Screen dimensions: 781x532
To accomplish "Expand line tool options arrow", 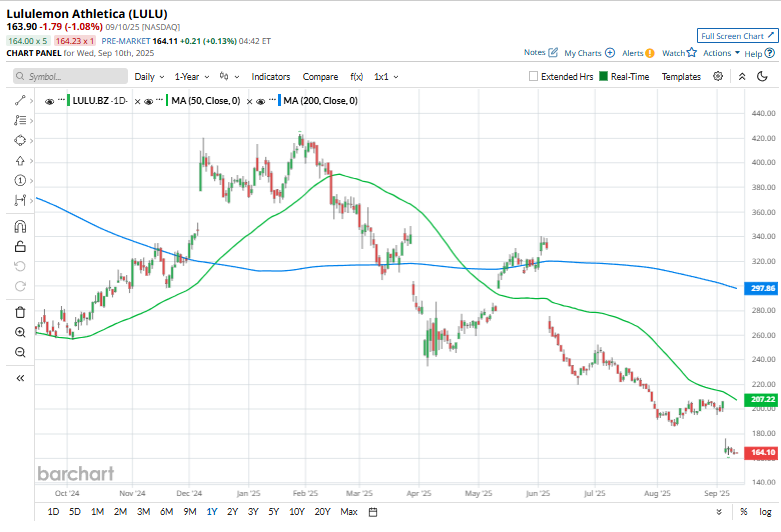I will tap(31, 101).
